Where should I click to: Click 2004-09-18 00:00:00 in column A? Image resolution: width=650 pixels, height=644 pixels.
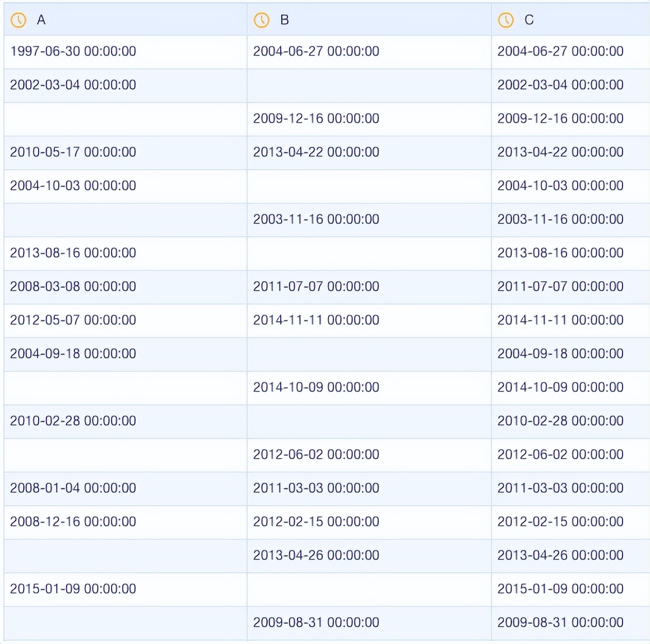click(73, 353)
